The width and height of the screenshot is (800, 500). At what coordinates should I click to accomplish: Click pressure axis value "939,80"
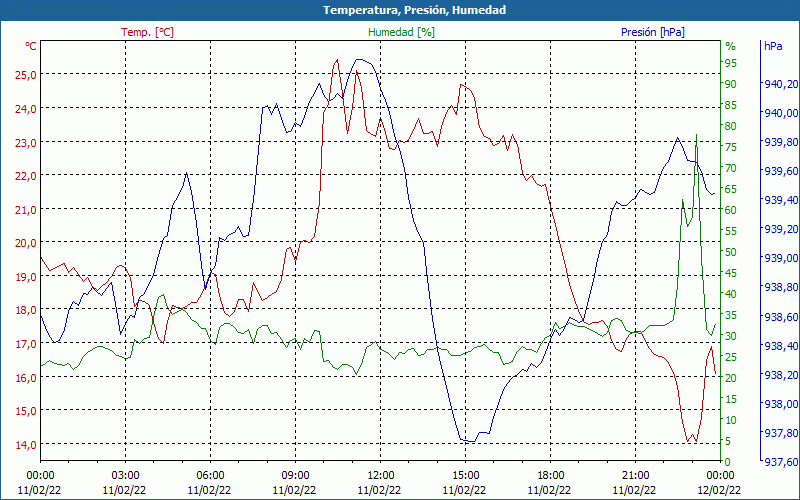coord(780,142)
